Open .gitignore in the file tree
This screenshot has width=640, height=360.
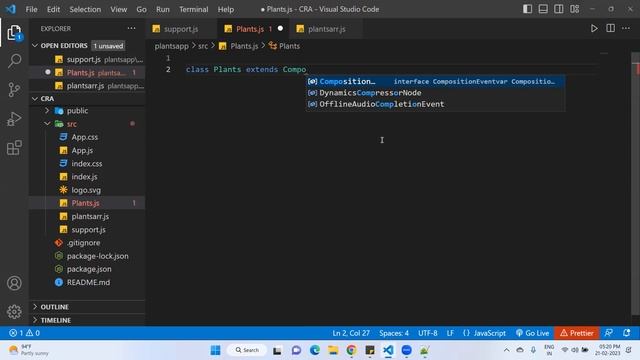pos(87,242)
